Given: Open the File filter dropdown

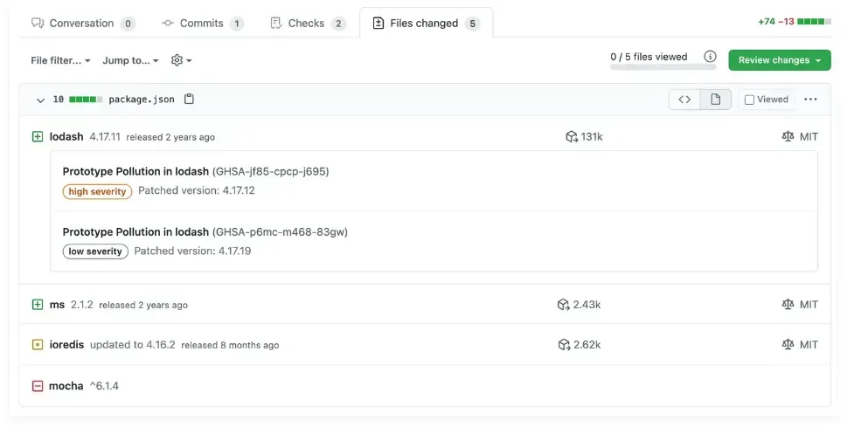Looking at the screenshot, I should tap(60, 61).
